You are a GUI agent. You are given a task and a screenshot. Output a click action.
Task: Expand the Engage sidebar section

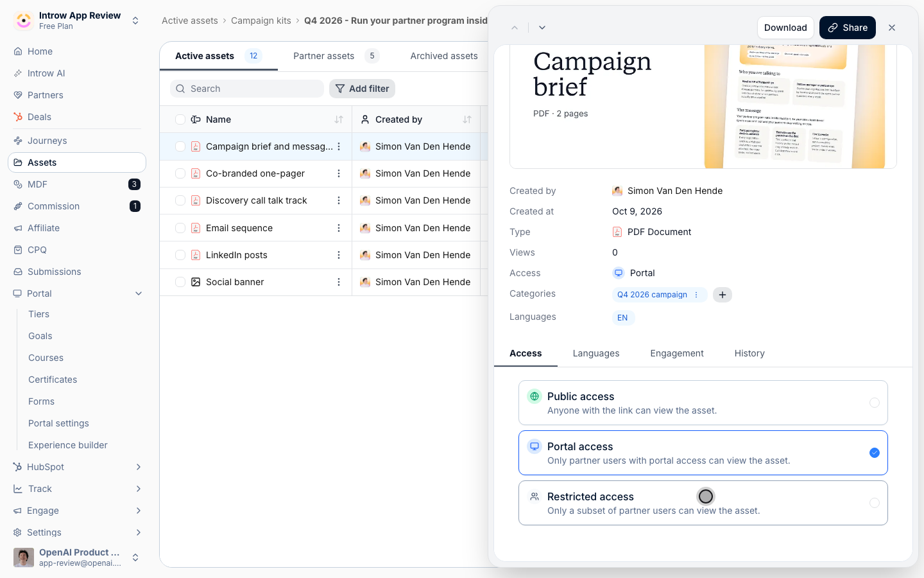[139, 511]
